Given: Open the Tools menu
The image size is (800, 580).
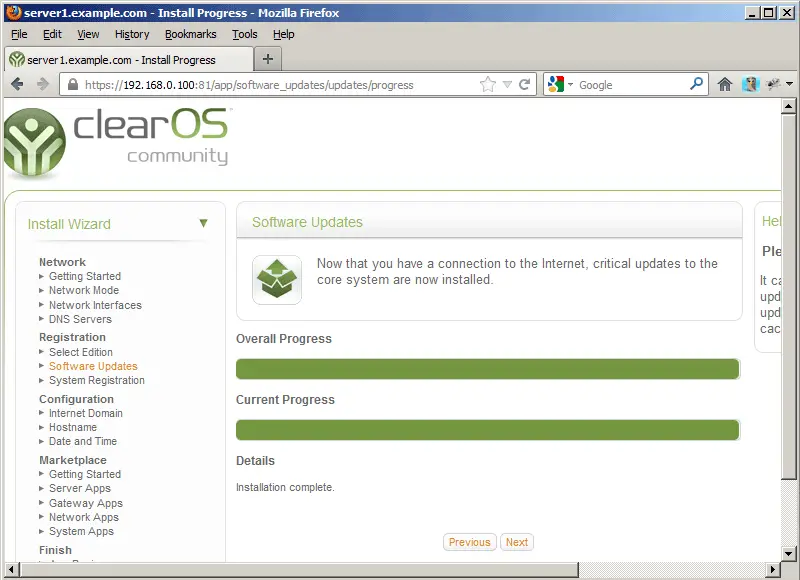Looking at the screenshot, I should [245, 34].
